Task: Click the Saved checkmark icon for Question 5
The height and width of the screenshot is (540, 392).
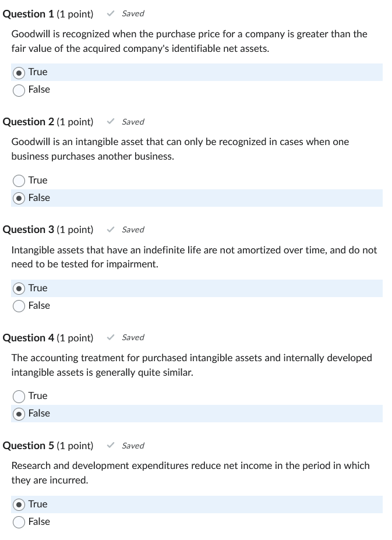Action: click(111, 445)
